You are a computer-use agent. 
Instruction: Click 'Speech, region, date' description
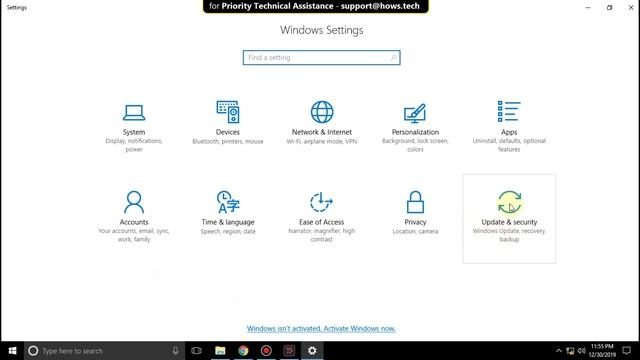point(228,231)
